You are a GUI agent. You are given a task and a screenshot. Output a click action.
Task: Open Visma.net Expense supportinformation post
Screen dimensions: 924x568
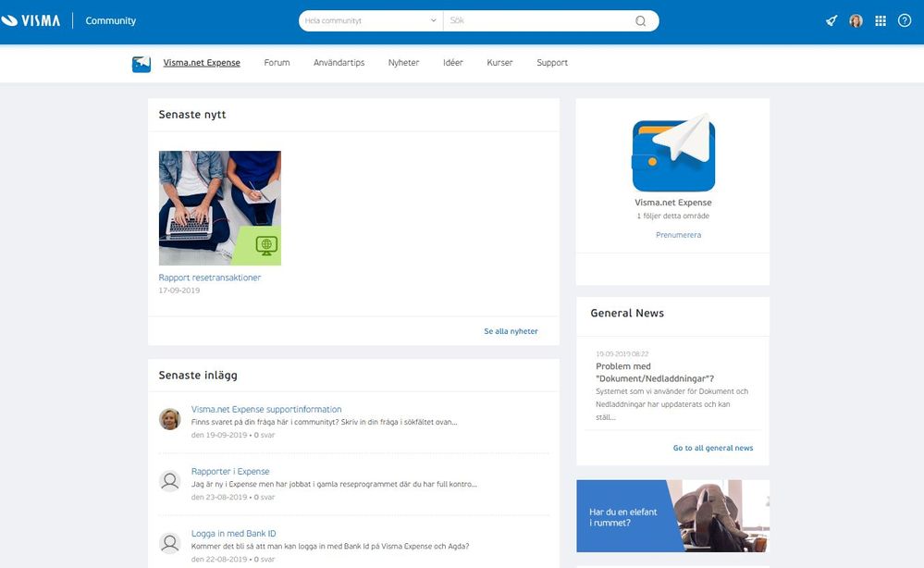tap(266, 409)
